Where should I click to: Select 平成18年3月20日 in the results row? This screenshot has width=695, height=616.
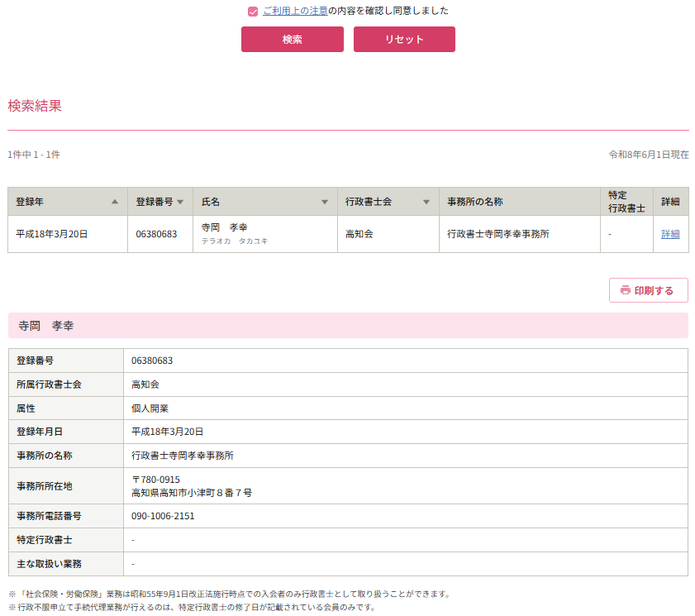pos(52,234)
